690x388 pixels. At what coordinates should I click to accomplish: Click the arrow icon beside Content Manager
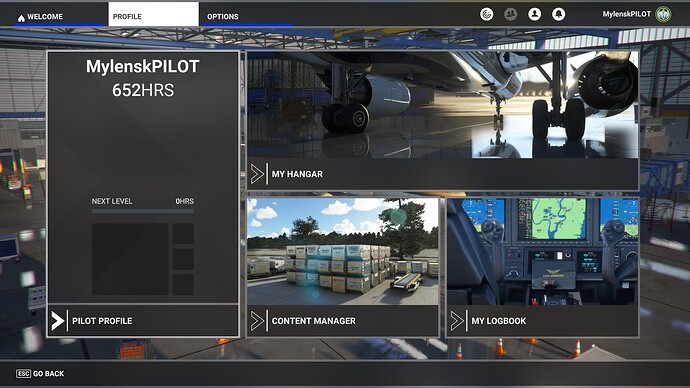[x=257, y=321]
